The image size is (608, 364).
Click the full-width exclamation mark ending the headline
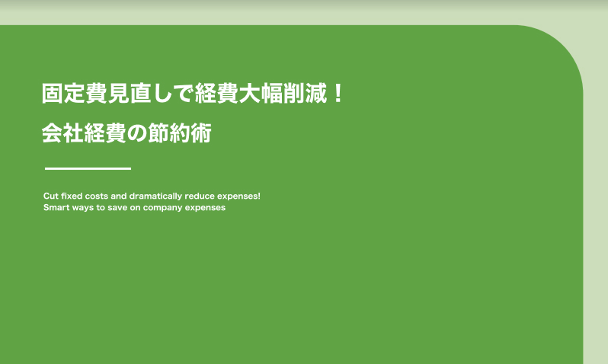[x=339, y=94]
